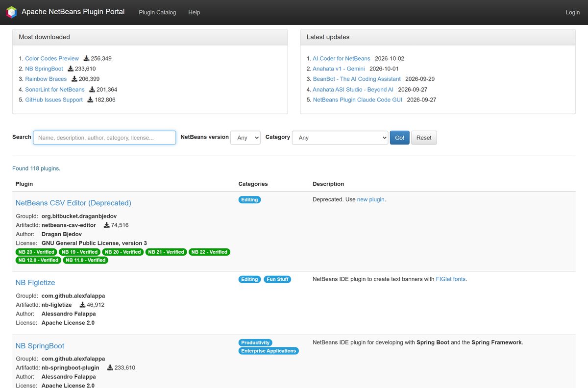Image resolution: width=588 pixels, height=388 pixels.
Task: Click download icon beside GitHub Issues Support
Action: click(x=90, y=100)
